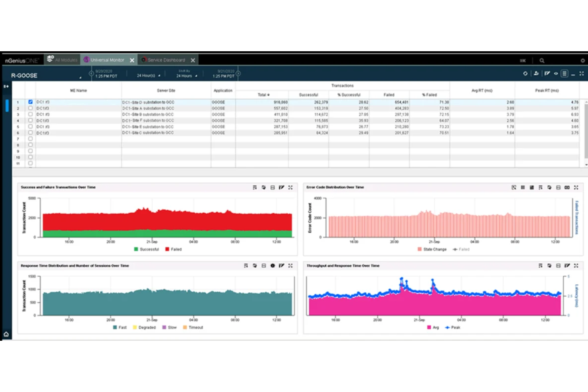Check the checkbox on row 2 for DC1-Site A
This screenshot has width=588, height=392.
[30, 108]
